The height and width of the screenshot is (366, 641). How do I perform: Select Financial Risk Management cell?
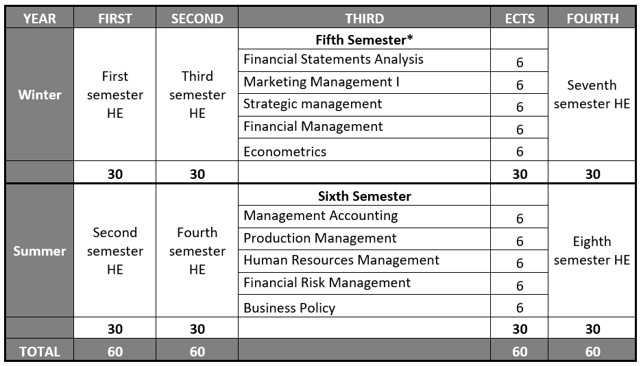click(x=364, y=283)
